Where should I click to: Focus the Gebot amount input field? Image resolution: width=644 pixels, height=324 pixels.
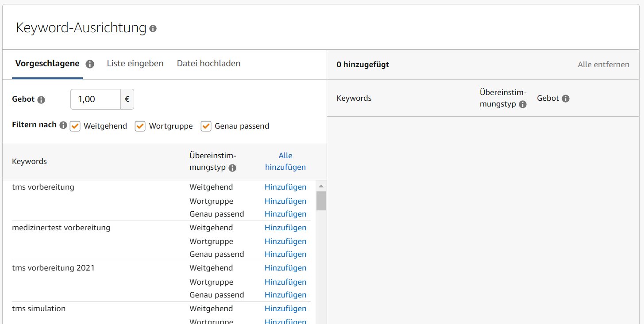pos(96,99)
